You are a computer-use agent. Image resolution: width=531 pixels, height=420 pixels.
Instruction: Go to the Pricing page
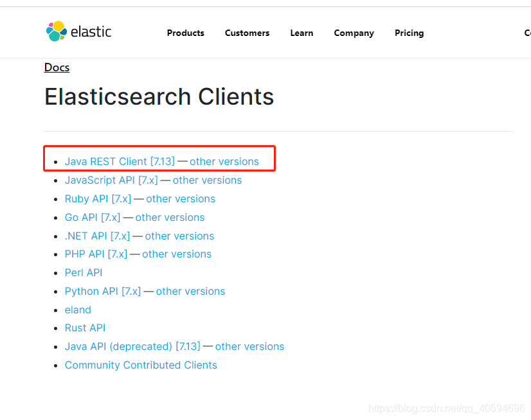(409, 33)
